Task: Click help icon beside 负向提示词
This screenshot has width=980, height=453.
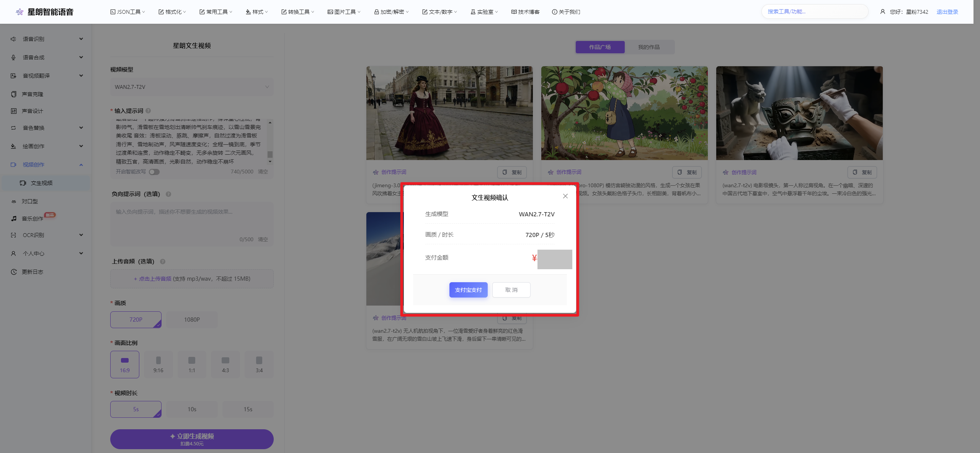Action: tap(168, 194)
